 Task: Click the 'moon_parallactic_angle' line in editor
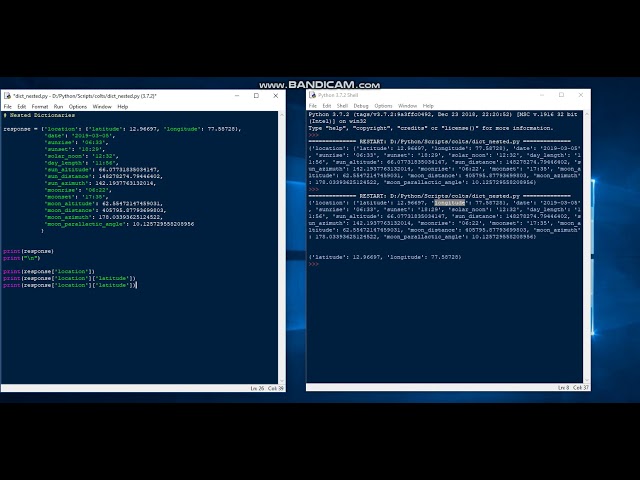tap(119, 224)
